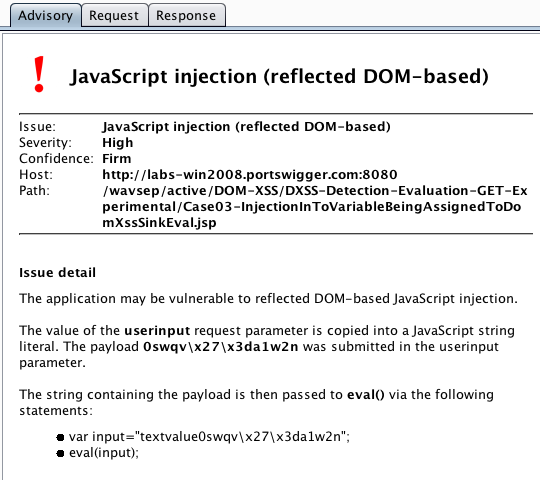The image size is (540, 480).
Task: Click the bold payload 0swqv string
Action: tap(221, 346)
